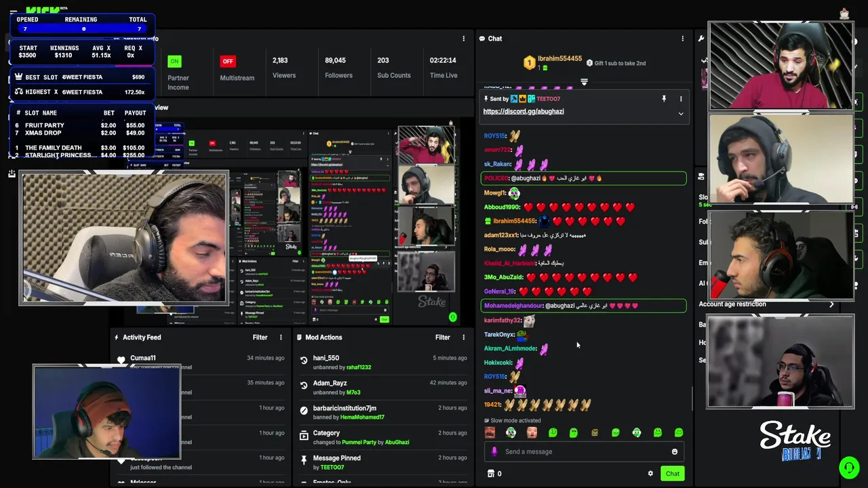Click username Akram_ALmhmode in chat
The width and height of the screenshot is (868, 488).
[511, 348]
